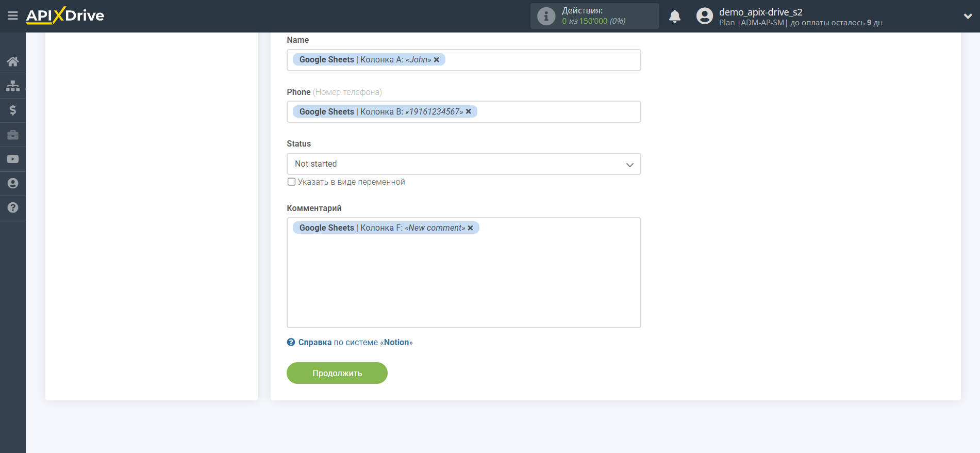Viewport: 980px width, 453px height.
Task: Click the actions info icon
Action: point(546,17)
